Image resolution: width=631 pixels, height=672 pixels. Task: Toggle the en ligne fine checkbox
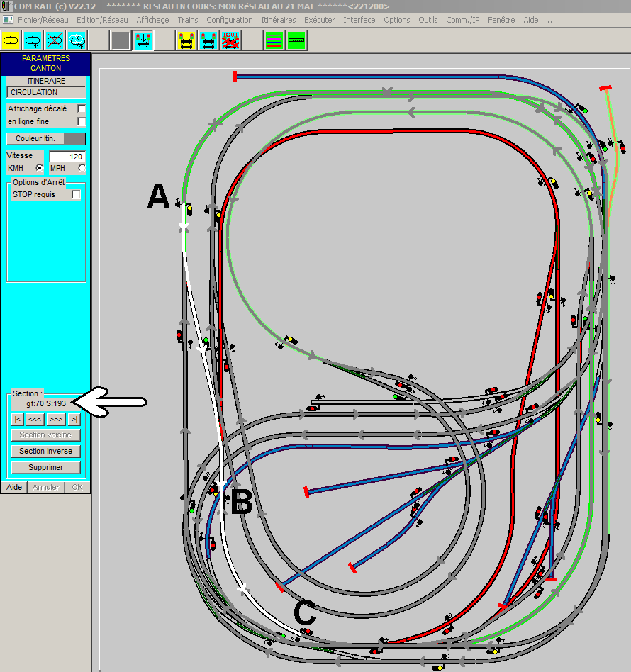(x=82, y=121)
